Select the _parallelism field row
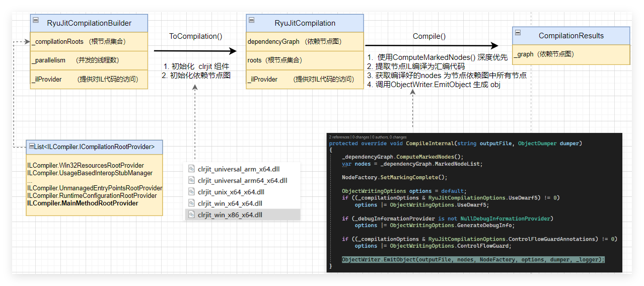 coord(89,60)
